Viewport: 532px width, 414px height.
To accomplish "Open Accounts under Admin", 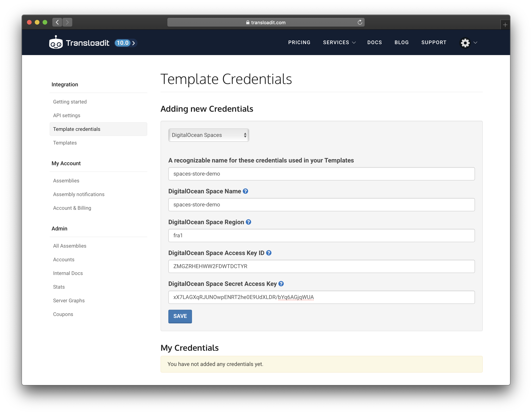I will point(64,260).
